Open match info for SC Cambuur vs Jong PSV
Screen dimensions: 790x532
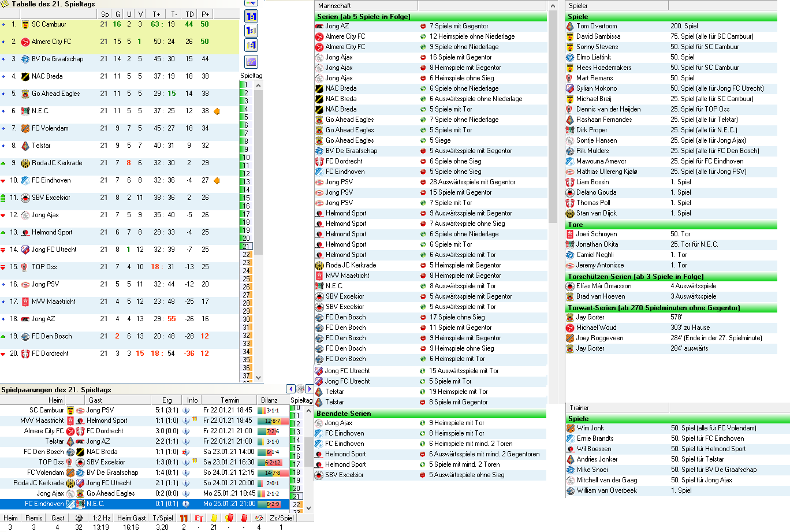point(186,410)
